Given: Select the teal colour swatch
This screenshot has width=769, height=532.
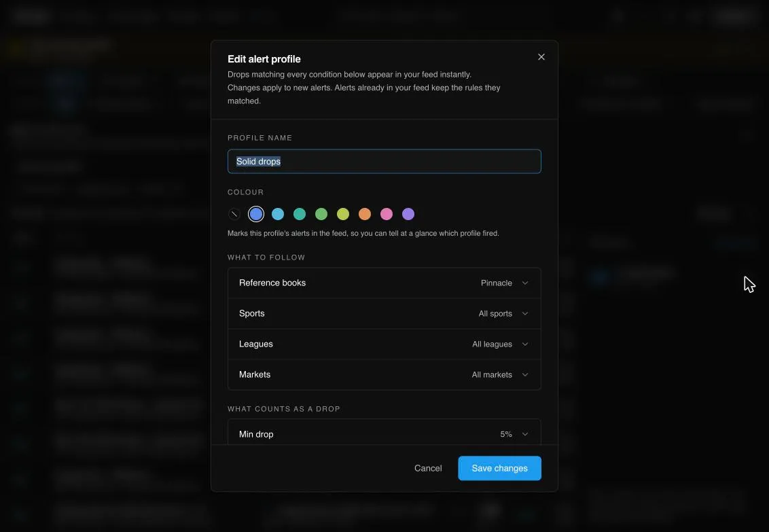Looking at the screenshot, I should pos(300,214).
